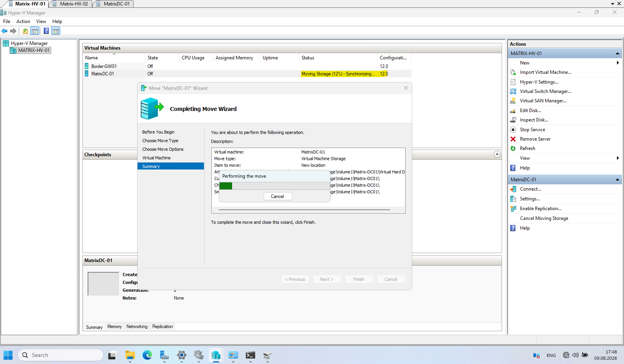Viewport: 624px width, 364px height.
Task: Open the Help menu in menu bar
Action: [x=57, y=21]
